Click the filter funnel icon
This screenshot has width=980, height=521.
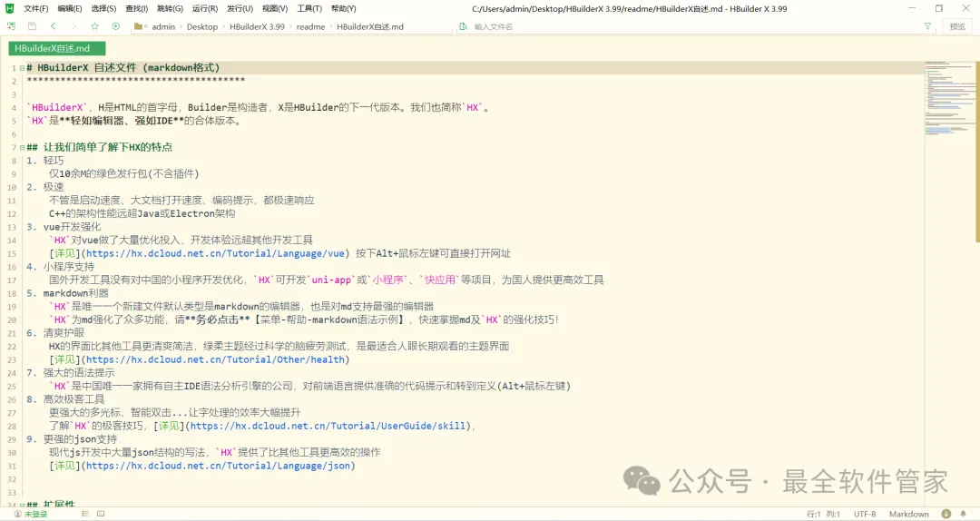point(927,26)
